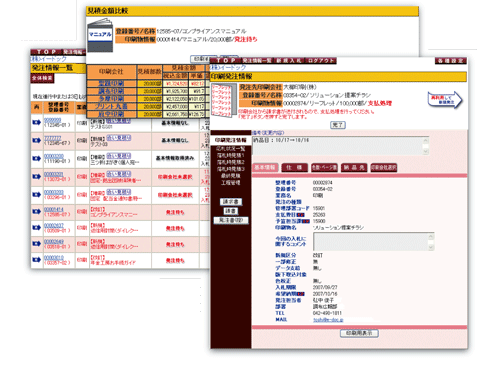Click the blue arrow icon beside 00000200
500x367 pixels.
pos(37,158)
